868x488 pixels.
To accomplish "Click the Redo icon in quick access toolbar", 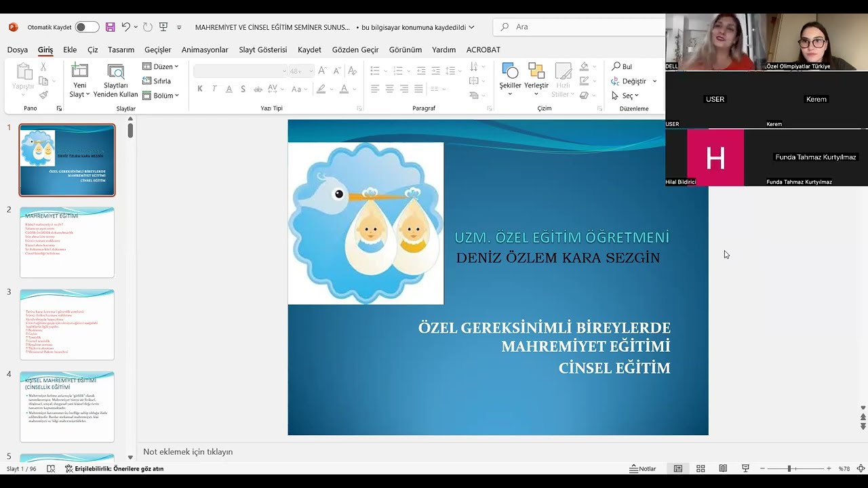I will click(x=147, y=27).
